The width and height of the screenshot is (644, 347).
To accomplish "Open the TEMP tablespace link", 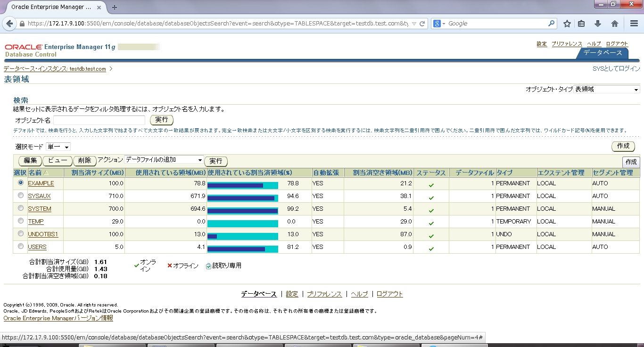I will 36,221.
